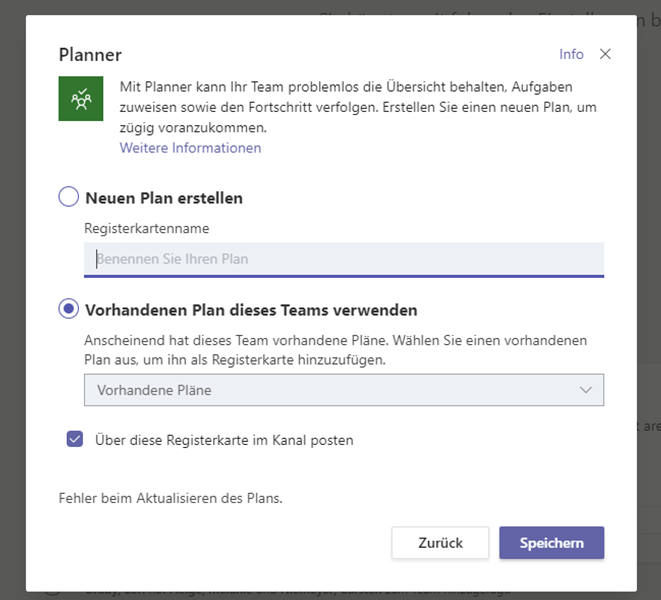Click the Neuen Plan erstellen label text
This screenshot has width=661, height=600.
(x=164, y=198)
